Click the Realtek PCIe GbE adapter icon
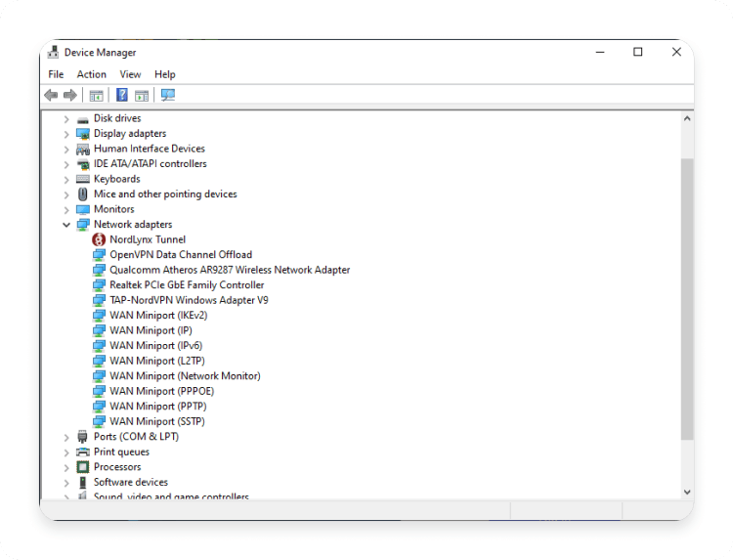The image size is (733, 560). point(99,285)
